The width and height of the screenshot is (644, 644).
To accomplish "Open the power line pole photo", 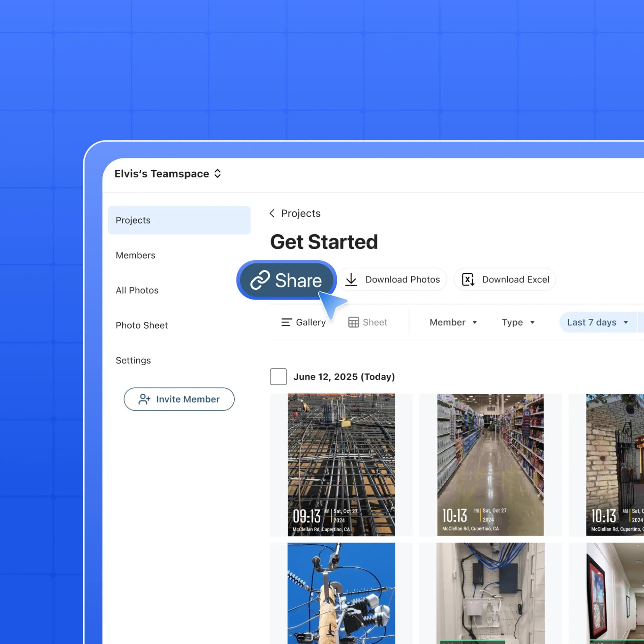I will click(341, 593).
